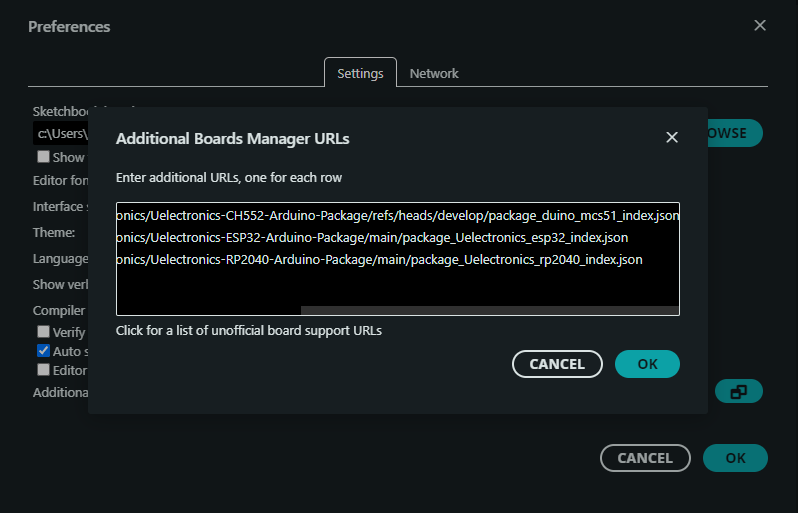This screenshot has height=513, width=798.
Task: Click Preferences window CANCEL button
Action: (x=645, y=458)
